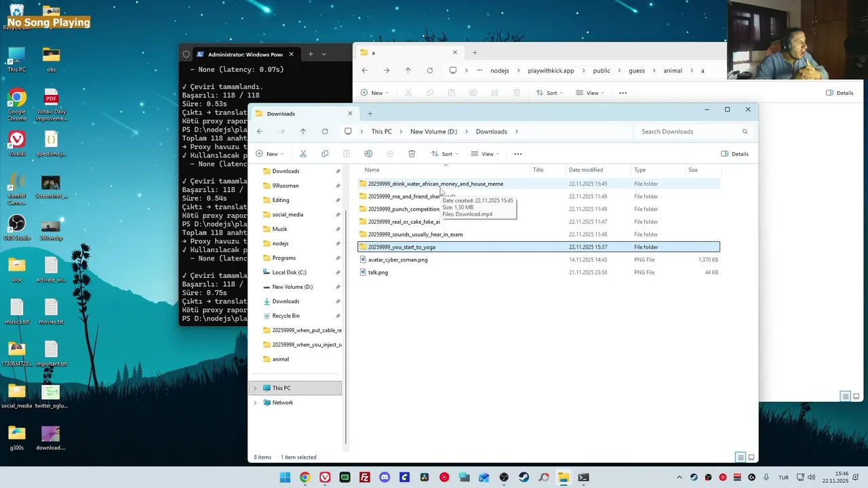Unpin social_media pin in sidebar

(338, 215)
